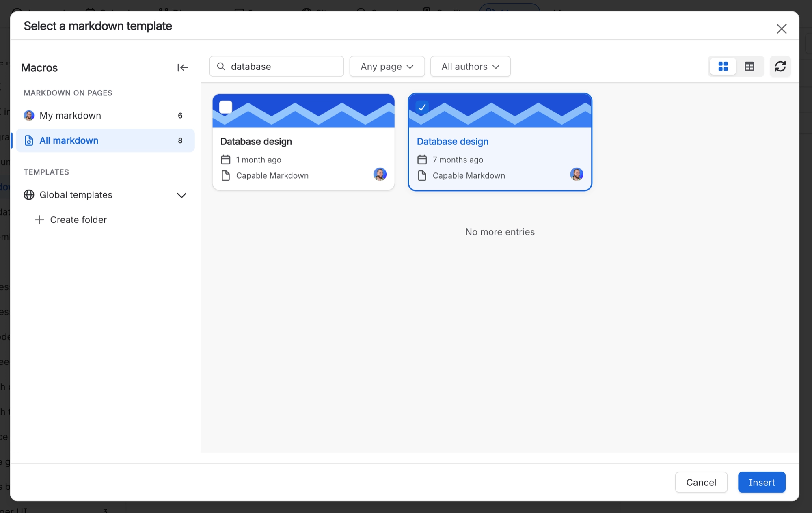Check the 1 month ago Database design card
The width and height of the screenshot is (812, 513).
[226, 107]
